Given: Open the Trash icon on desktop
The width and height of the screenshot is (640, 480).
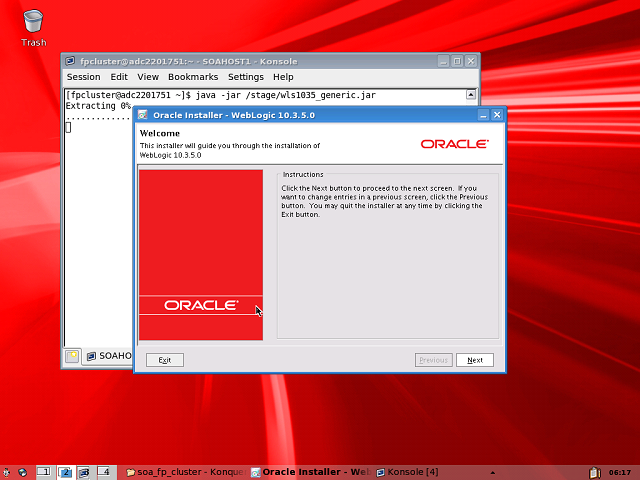Looking at the screenshot, I should point(33,27).
